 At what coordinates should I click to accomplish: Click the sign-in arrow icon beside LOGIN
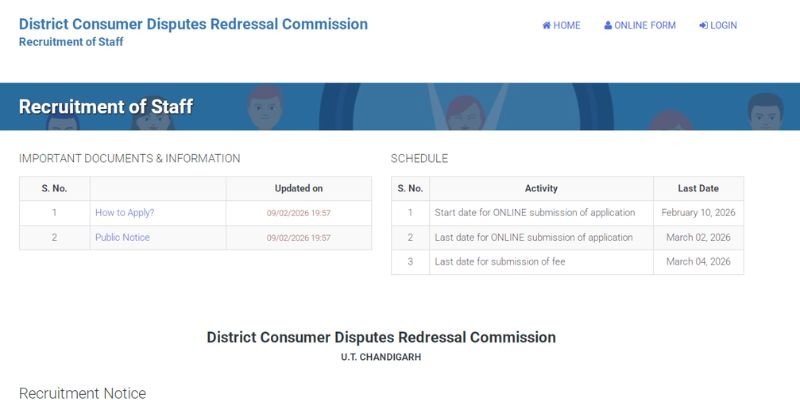703,26
